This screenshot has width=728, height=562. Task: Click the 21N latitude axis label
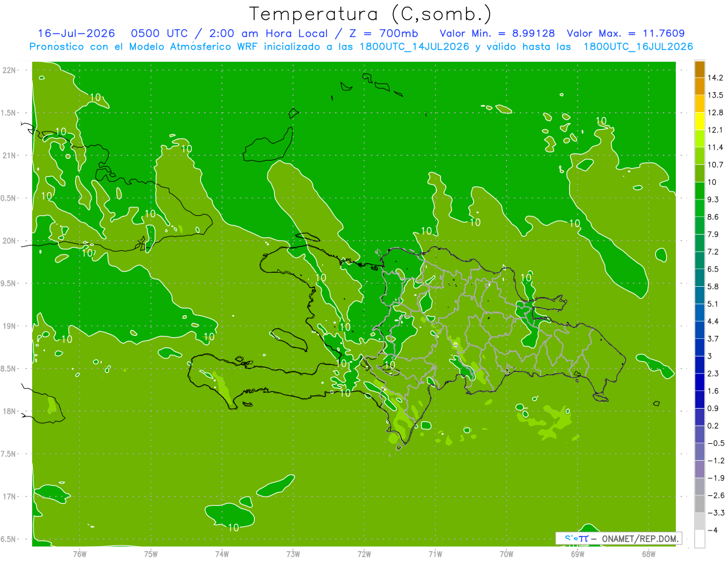click(x=9, y=156)
